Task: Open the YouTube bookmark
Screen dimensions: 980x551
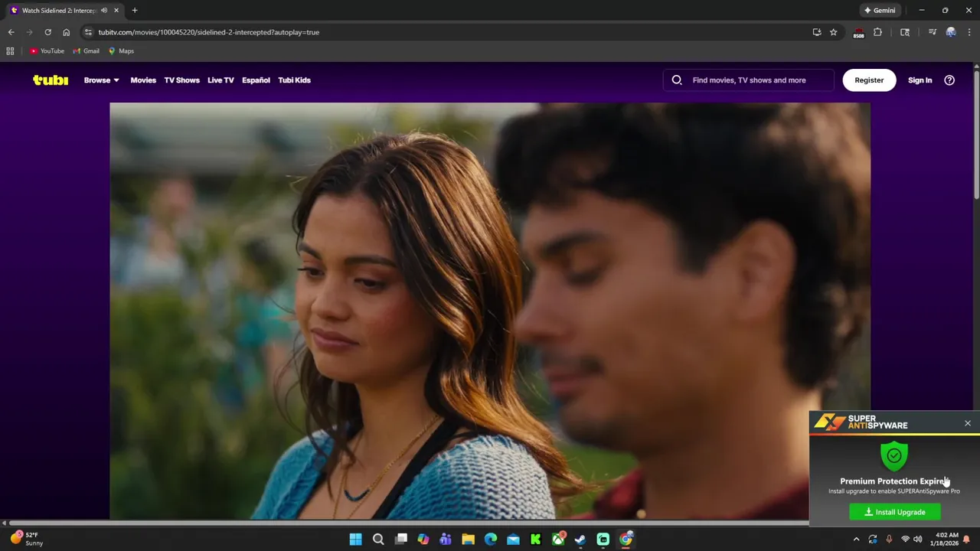Action: 47,51
